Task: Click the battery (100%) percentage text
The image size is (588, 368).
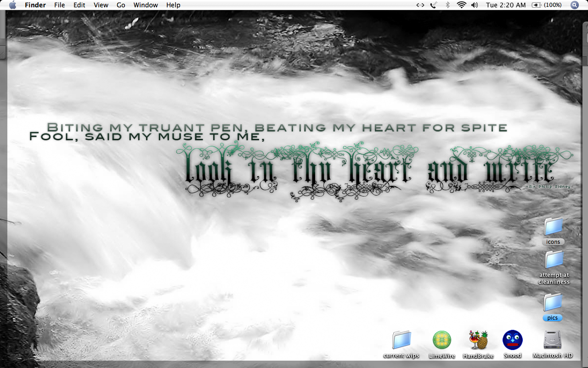Action: pyautogui.click(x=553, y=5)
